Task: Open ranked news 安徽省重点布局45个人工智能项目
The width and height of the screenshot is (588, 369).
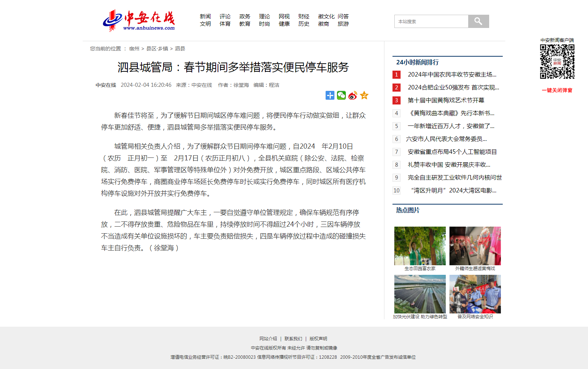Action: click(x=452, y=152)
